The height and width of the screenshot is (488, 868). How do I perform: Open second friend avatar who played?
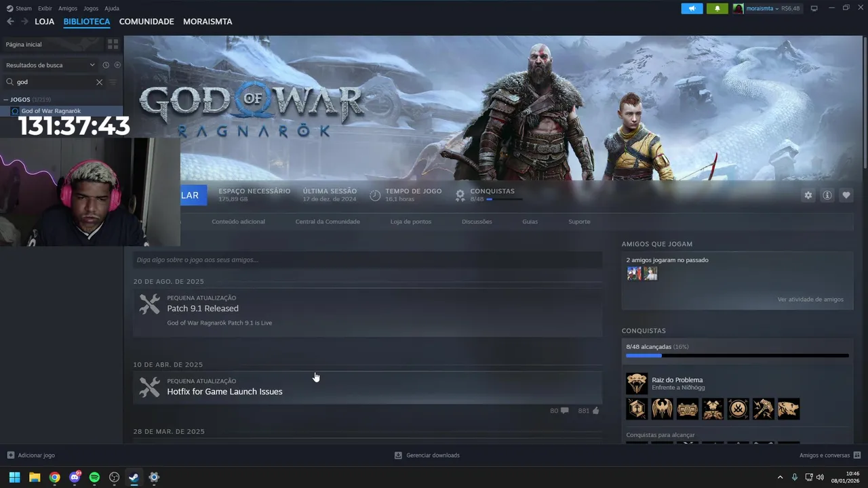650,273
